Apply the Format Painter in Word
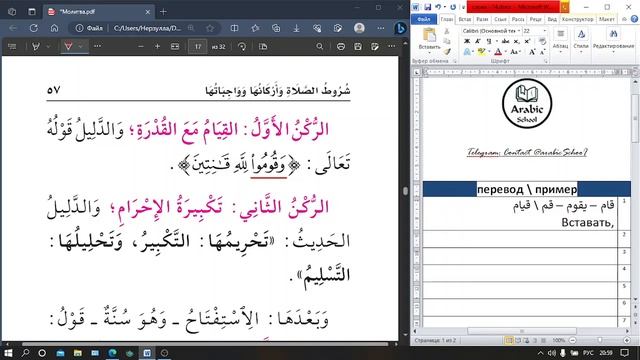 click(x=447, y=52)
